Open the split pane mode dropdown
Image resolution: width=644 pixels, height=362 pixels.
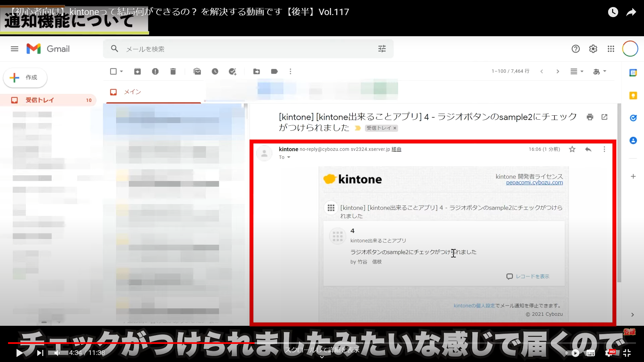[577, 71]
